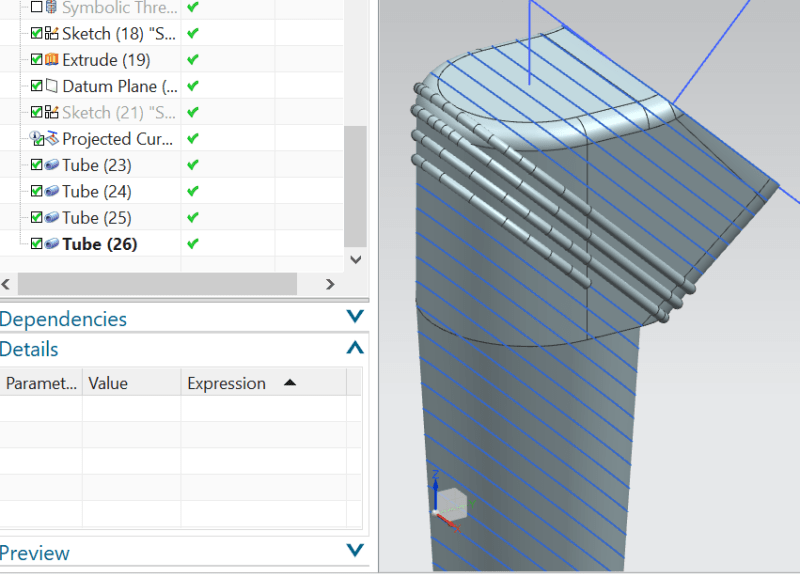The width and height of the screenshot is (800, 578).
Task: Click the Sketch (21) sketch icon
Action: [52, 112]
